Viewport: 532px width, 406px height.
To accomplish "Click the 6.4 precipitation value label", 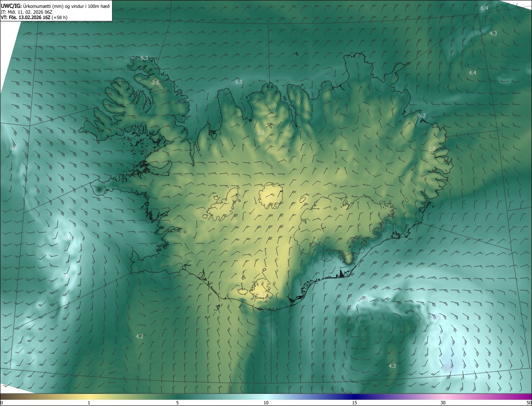I will tap(484, 8).
